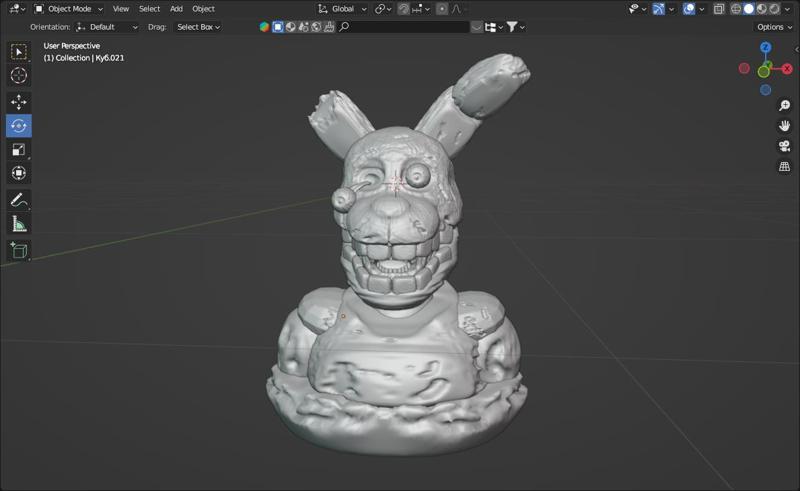This screenshot has height=491, width=800.
Task: Click the Zoom viewport magnifier icon
Action: 784,106
